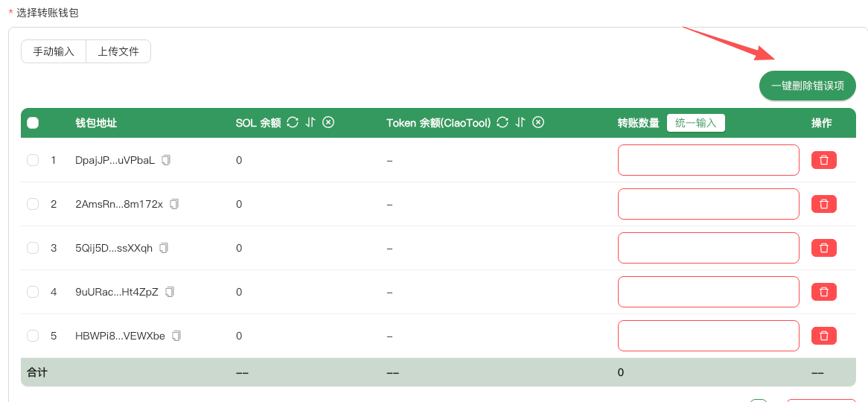The width and height of the screenshot is (868, 402).
Task: Copy wallet address DpajJP...uVPbaL
Action: [x=166, y=160]
